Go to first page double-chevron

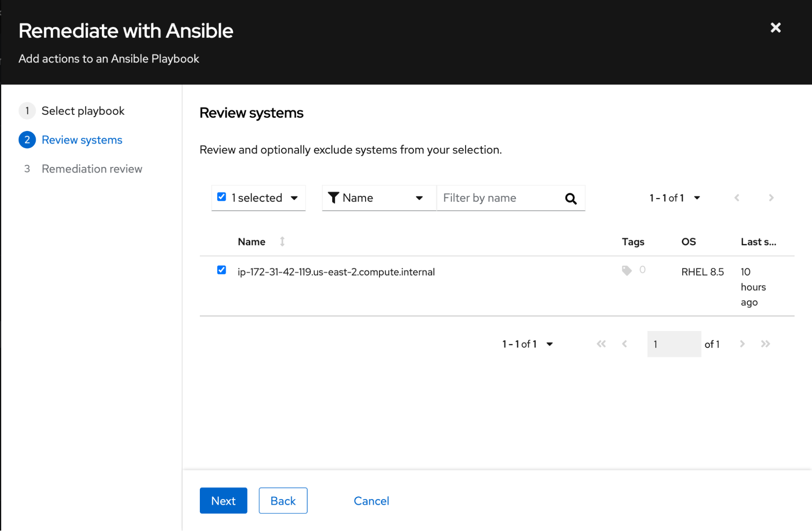pyautogui.click(x=601, y=344)
